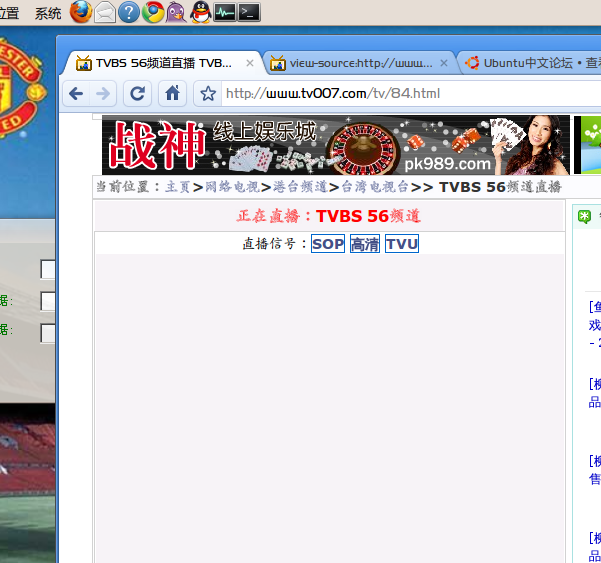Close the view-source tab

(x=444, y=63)
